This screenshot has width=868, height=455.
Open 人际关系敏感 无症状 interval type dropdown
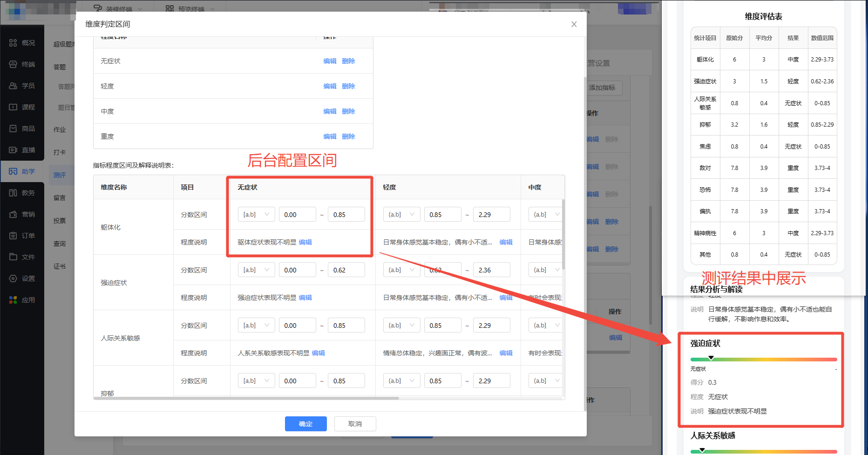[256, 326]
